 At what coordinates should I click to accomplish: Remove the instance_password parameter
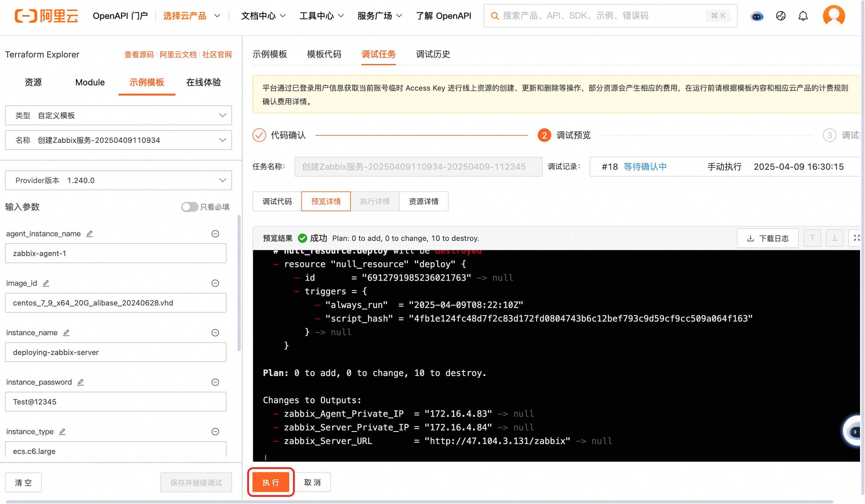pos(215,382)
